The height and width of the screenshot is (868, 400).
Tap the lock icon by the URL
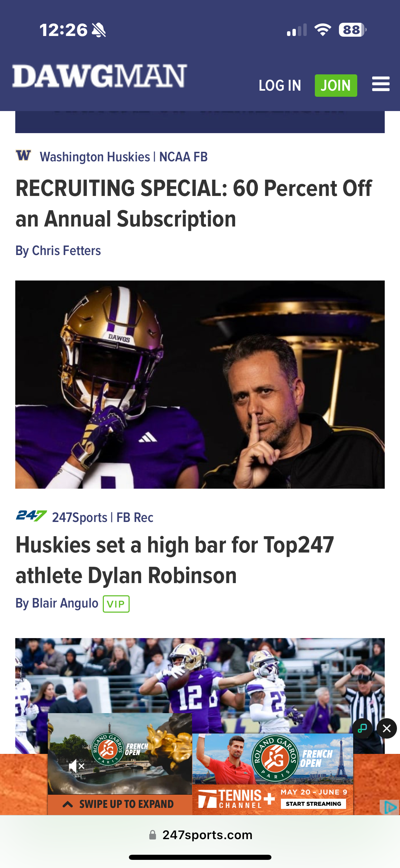(153, 835)
